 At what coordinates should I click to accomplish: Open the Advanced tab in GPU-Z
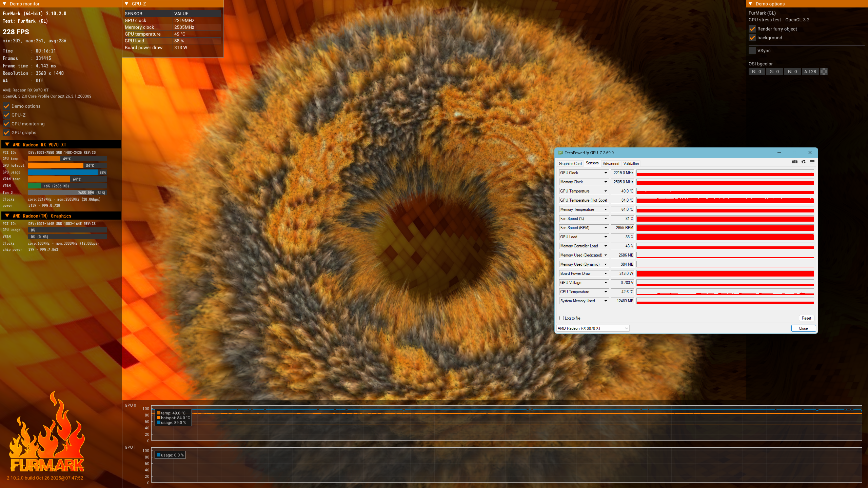[611, 164]
